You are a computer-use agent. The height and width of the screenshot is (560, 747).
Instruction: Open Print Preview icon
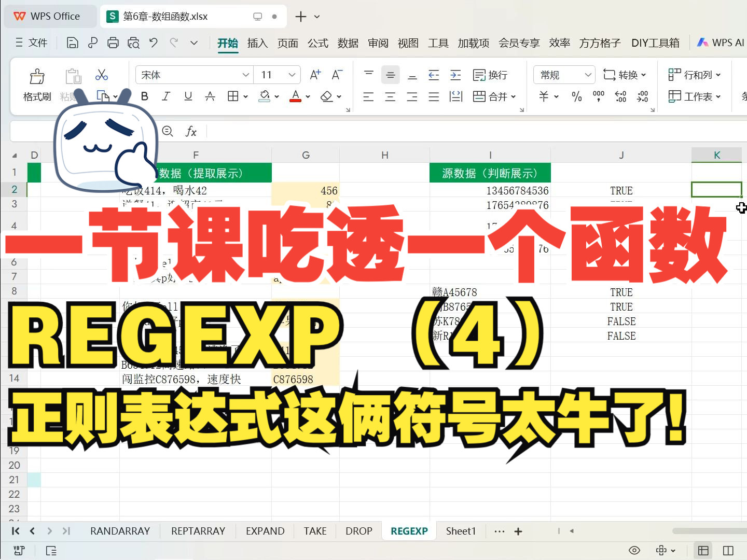tap(133, 43)
